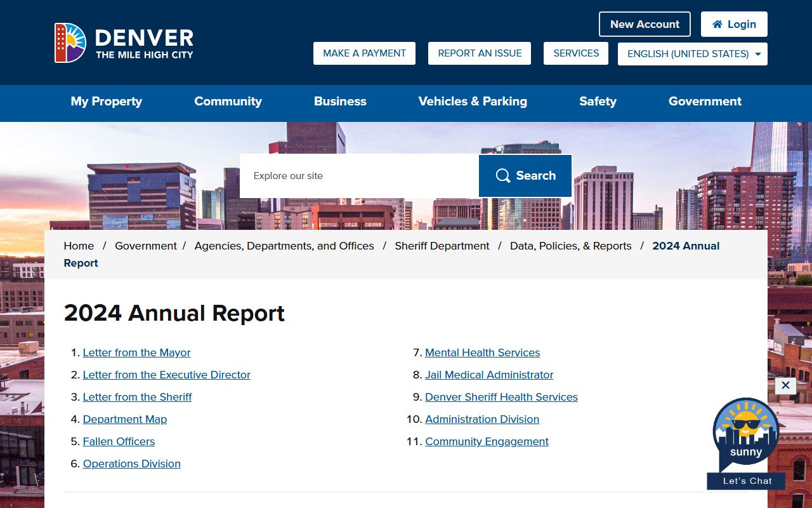Click Make a Payment button
This screenshot has height=508, width=812.
click(364, 53)
